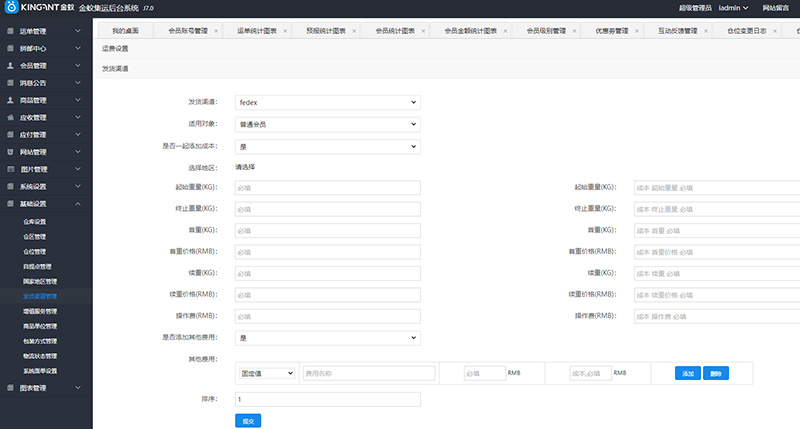The image size is (800, 429).
Task: Switch to the 我的桌面 tab
Action: (125, 31)
